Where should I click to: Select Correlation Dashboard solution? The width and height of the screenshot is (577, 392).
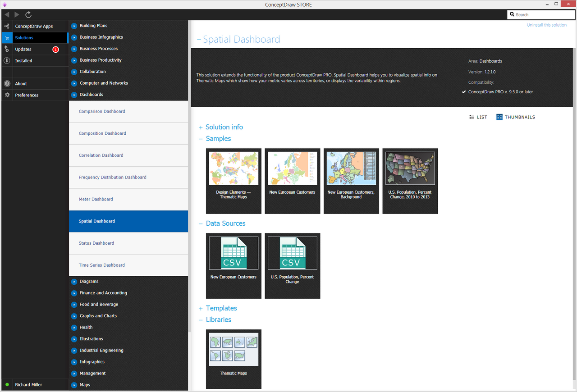[x=128, y=155]
